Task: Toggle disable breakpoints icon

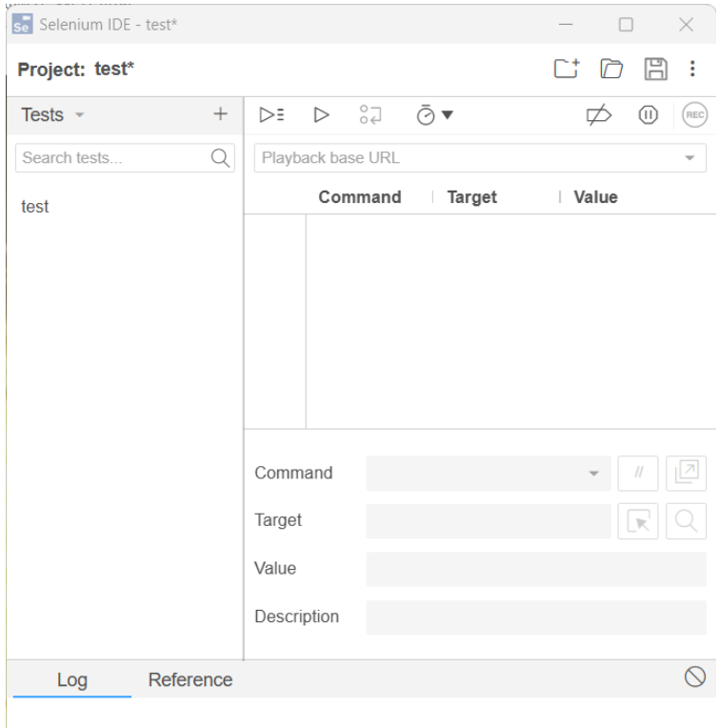Action: point(599,115)
